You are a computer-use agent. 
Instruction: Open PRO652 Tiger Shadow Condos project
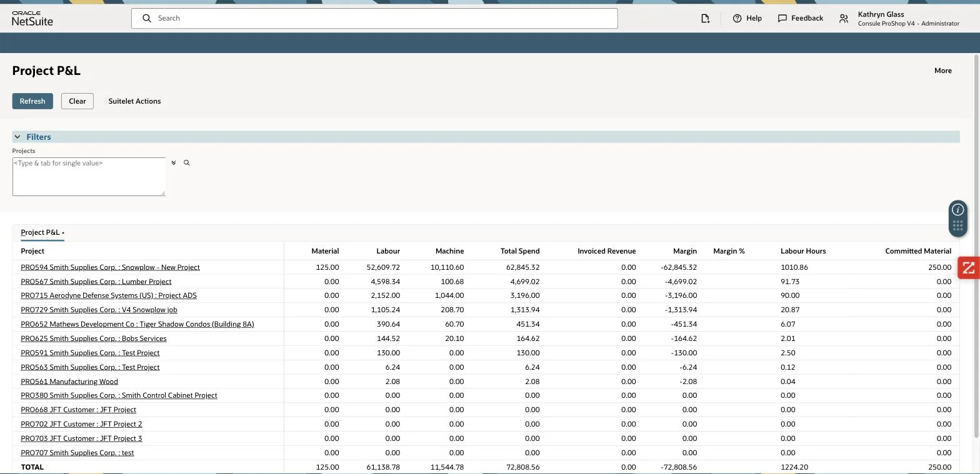(137, 324)
